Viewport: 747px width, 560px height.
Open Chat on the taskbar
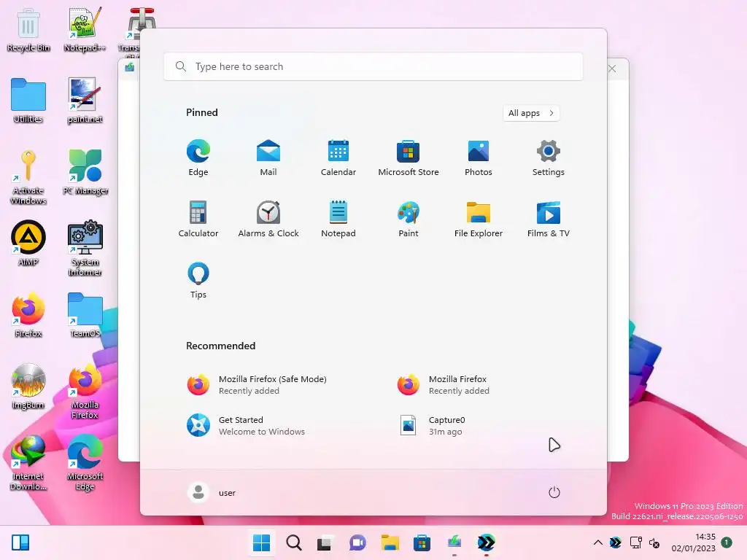[x=357, y=542]
